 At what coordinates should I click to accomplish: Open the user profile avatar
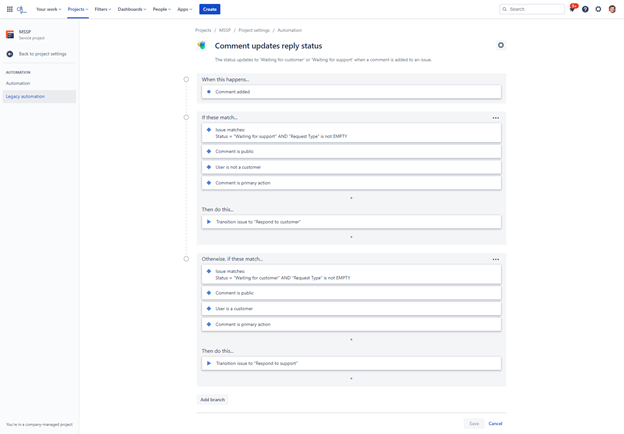coord(612,9)
